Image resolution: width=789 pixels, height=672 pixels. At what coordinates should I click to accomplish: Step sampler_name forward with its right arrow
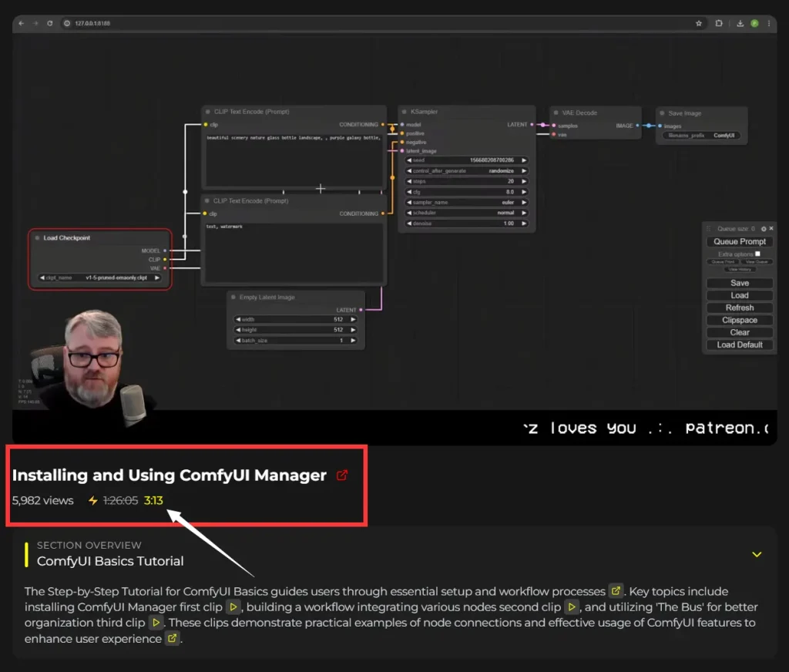(522, 203)
